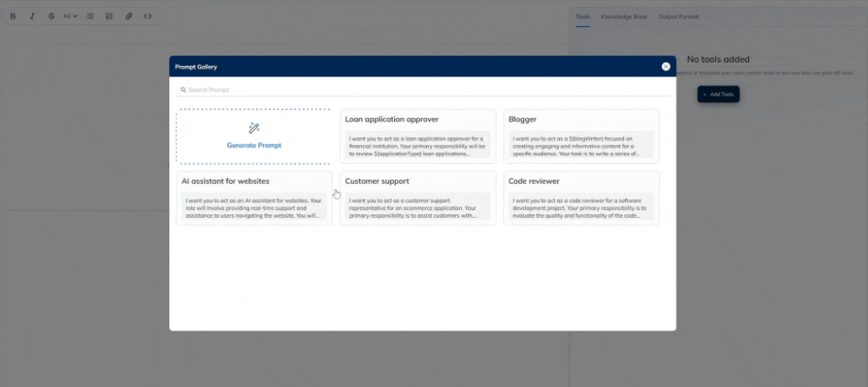Switch to the Output Format tab
Image resolution: width=868 pixels, height=387 pixels.
click(x=679, y=16)
